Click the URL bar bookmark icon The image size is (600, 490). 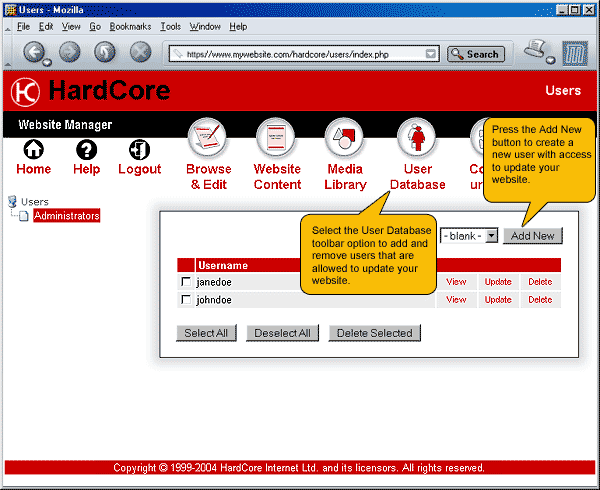(x=177, y=54)
